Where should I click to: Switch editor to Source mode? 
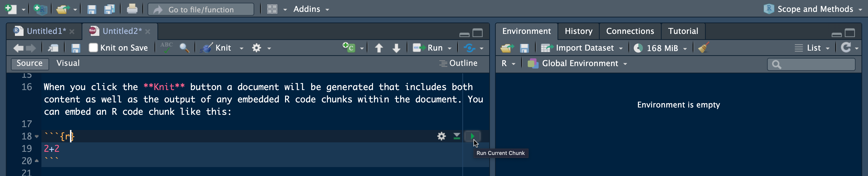click(x=30, y=63)
